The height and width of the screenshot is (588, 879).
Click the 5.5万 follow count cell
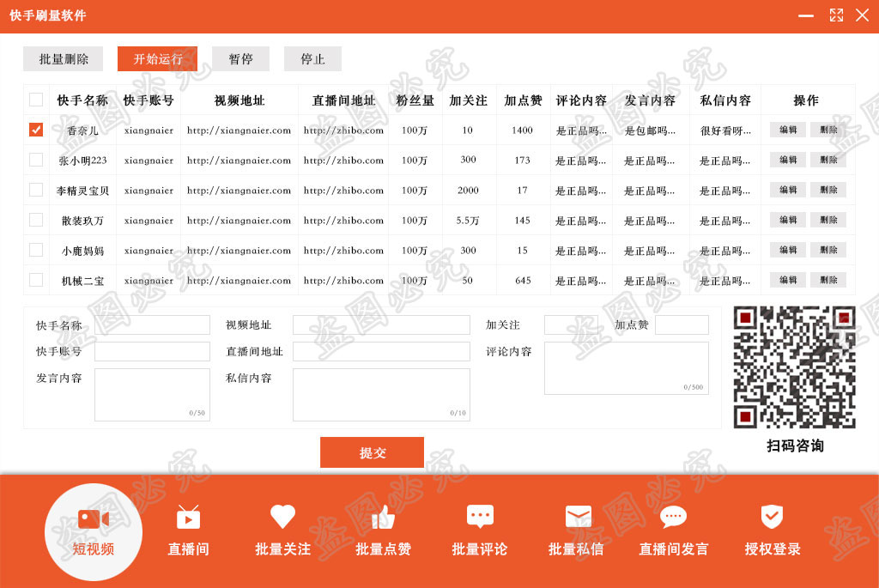[468, 221]
